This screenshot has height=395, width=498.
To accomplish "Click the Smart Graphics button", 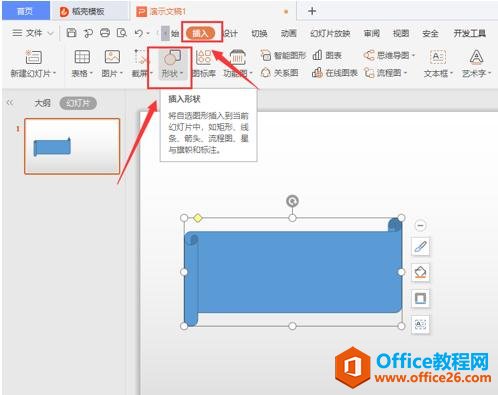I will (283, 55).
